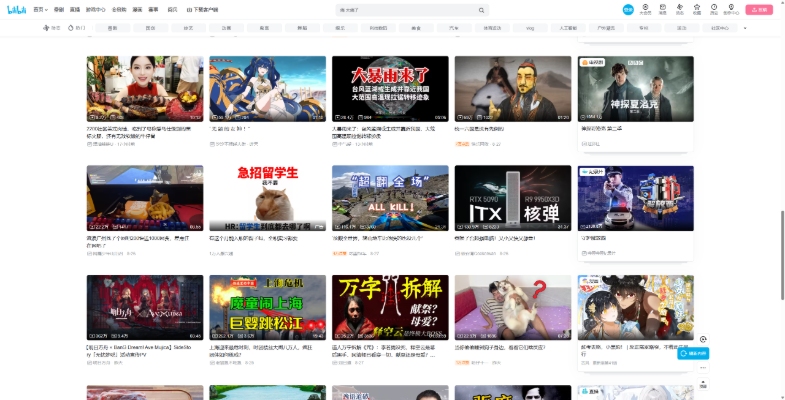Click the scrollbar down arrow

tap(782, 397)
